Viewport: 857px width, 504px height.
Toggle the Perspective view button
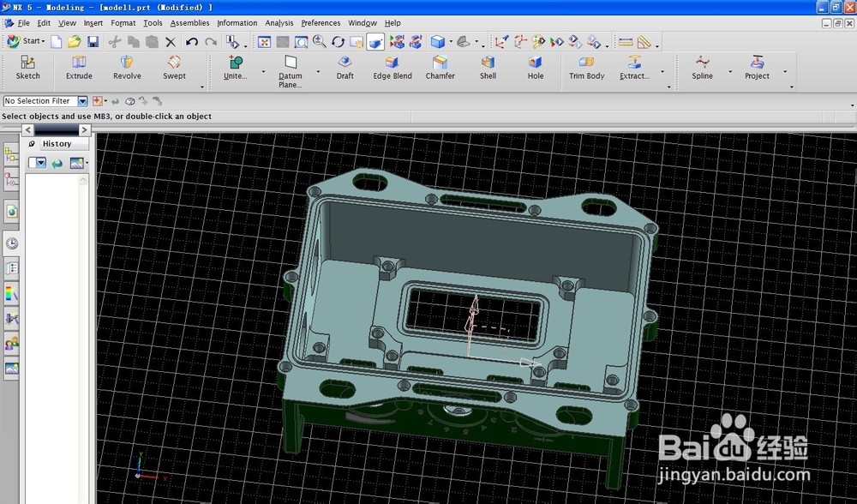(x=375, y=42)
